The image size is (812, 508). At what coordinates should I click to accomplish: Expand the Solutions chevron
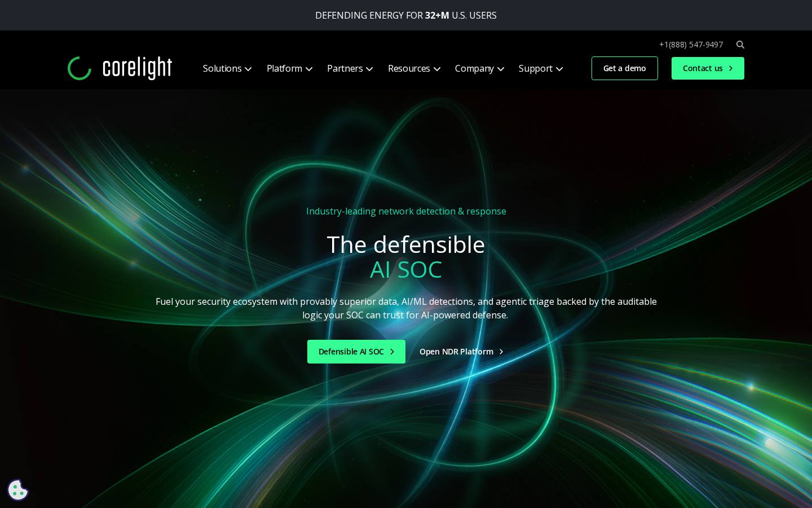pyautogui.click(x=248, y=69)
